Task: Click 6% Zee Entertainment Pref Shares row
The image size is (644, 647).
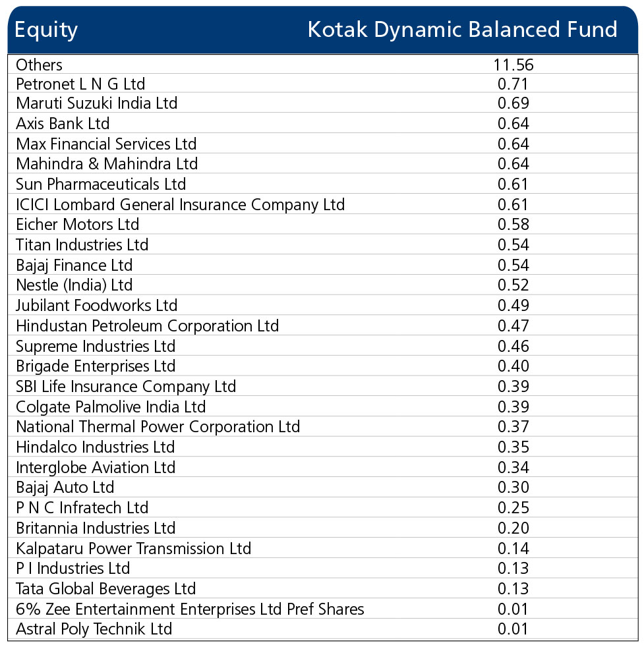Action: click(323, 609)
